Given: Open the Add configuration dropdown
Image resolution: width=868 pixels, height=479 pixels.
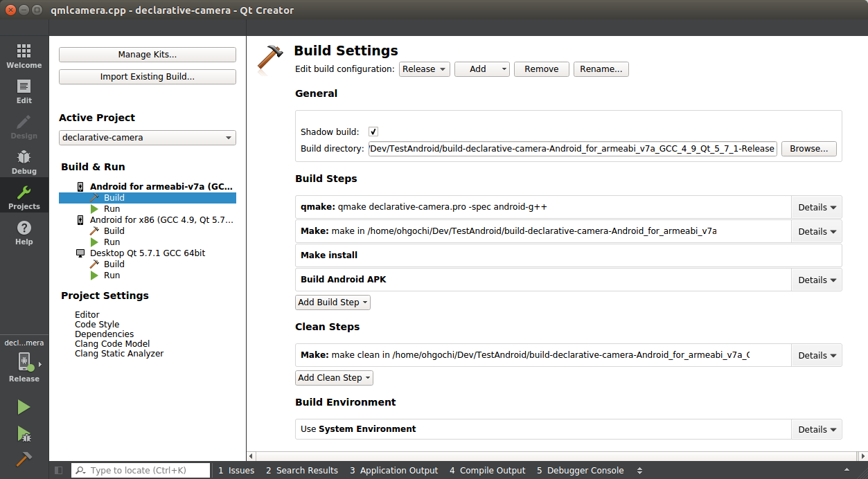Looking at the screenshot, I should (482, 69).
